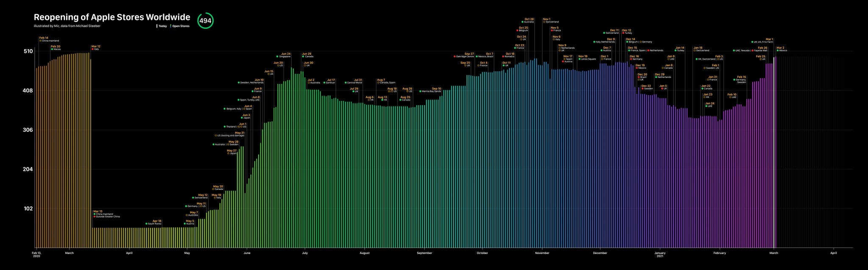Click the red dot beside Jan 5 UK
The image size is (868, 270).
pyautogui.click(x=662, y=89)
